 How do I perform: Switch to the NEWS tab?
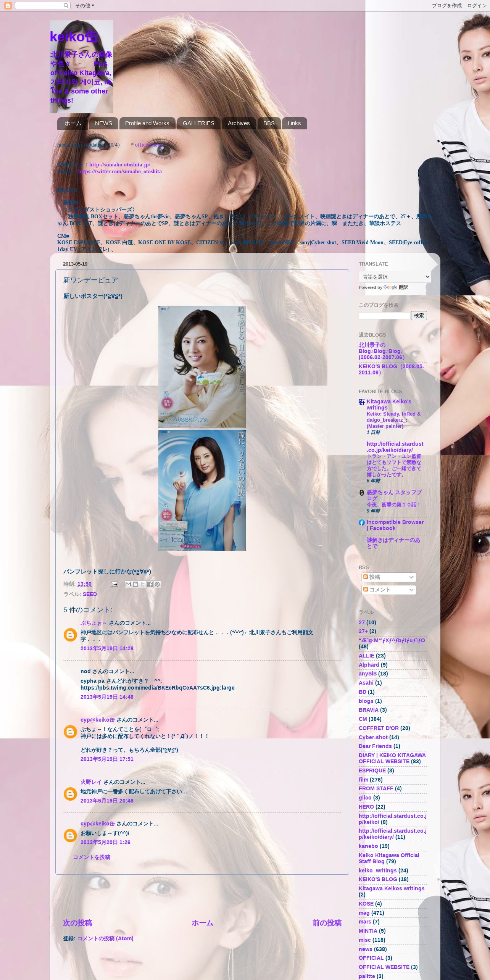[103, 123]
